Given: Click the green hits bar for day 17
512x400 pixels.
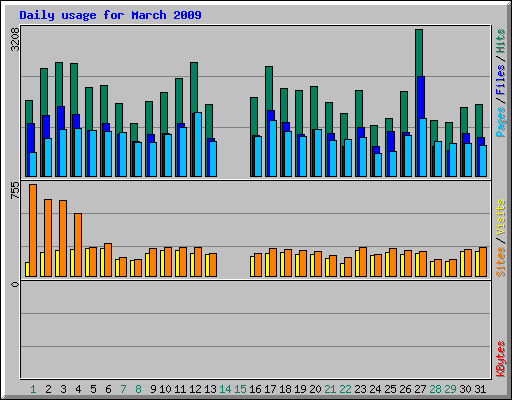Looking at the screenshot, I should click(269, 88).
